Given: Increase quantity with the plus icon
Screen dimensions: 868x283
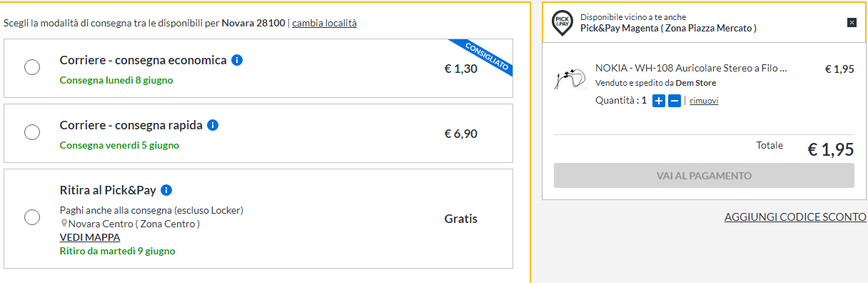Looking at the screenshot, I should click(659, 101).
